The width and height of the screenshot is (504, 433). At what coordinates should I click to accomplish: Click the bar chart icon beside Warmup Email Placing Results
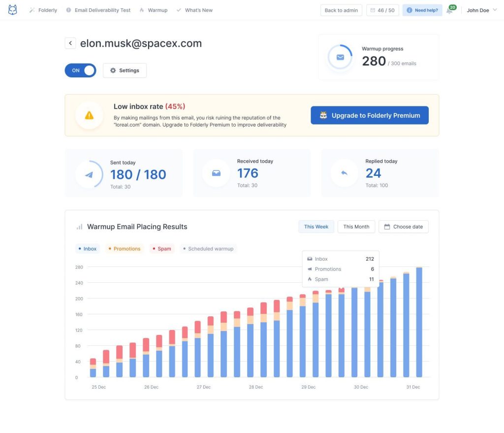click(79, 227)
